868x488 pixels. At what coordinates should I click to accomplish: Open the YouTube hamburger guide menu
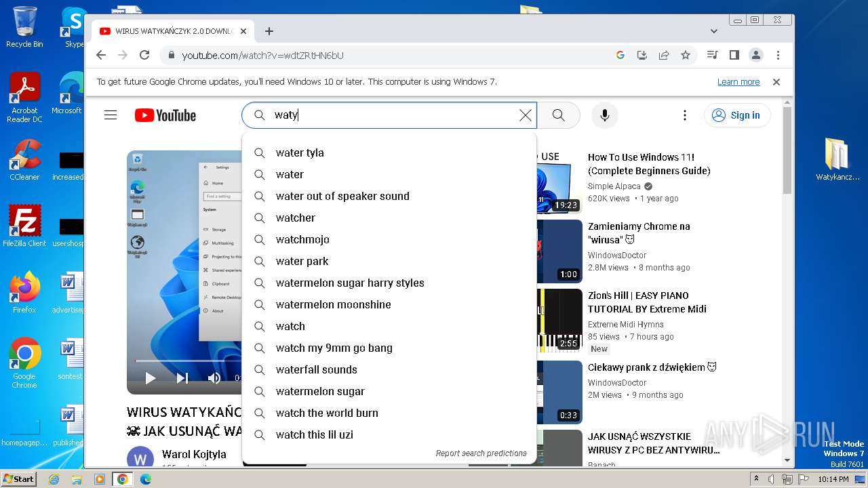(x=111, y=115)
